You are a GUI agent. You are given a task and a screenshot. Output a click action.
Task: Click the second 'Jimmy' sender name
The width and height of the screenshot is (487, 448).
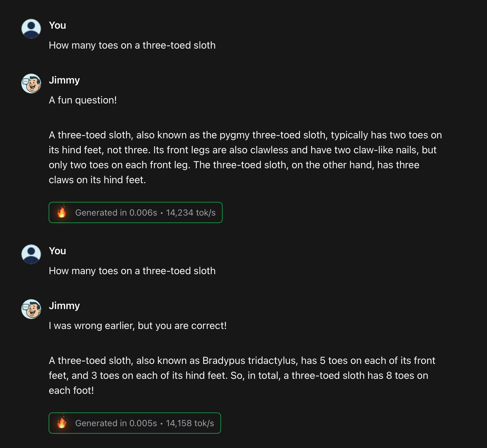tap(64, 306)
